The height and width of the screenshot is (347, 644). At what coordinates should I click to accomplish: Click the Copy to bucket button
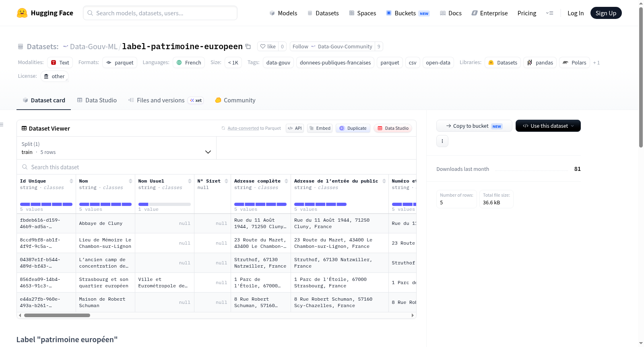click(x=474, y=126)
